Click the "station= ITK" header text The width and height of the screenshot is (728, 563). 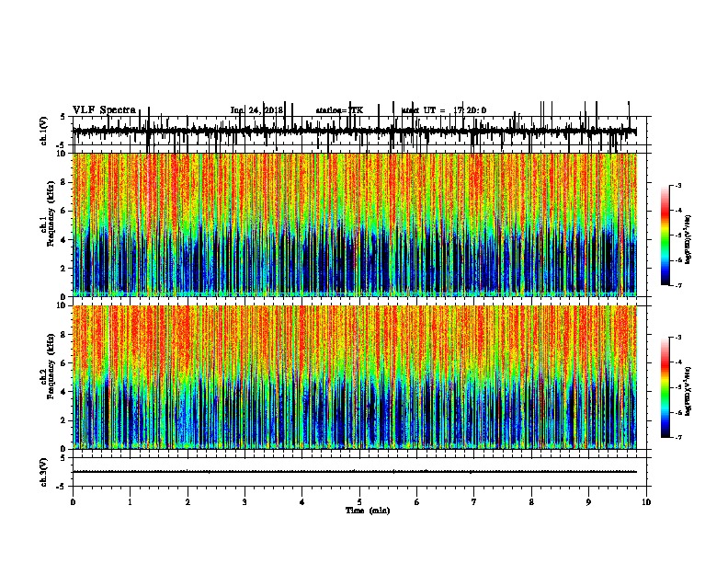click(339, 110)
